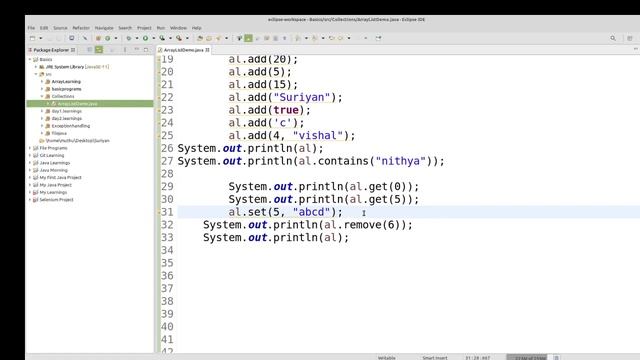
Task: Click the "vishal" string on line 25
Action: [x=318, y=136]
